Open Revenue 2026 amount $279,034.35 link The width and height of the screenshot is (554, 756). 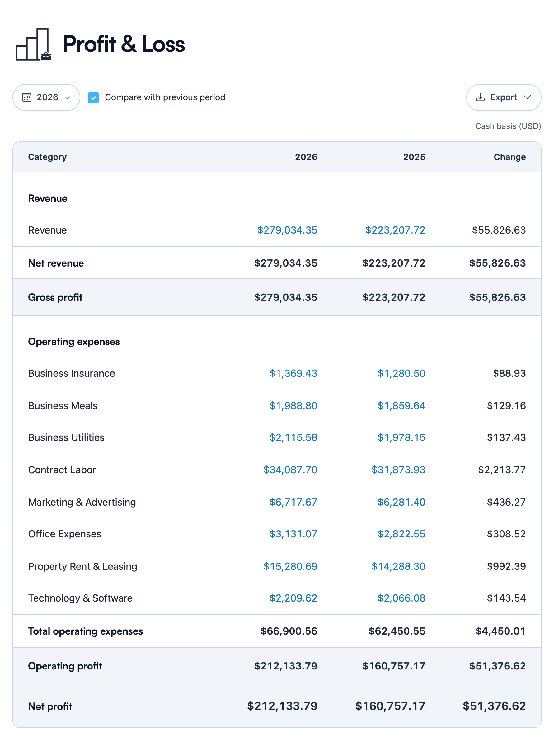287,230
